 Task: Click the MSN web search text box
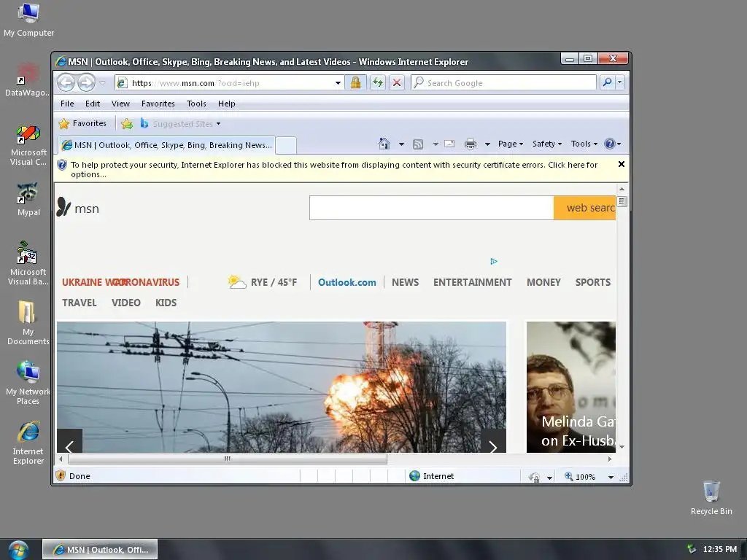(432, 208)
